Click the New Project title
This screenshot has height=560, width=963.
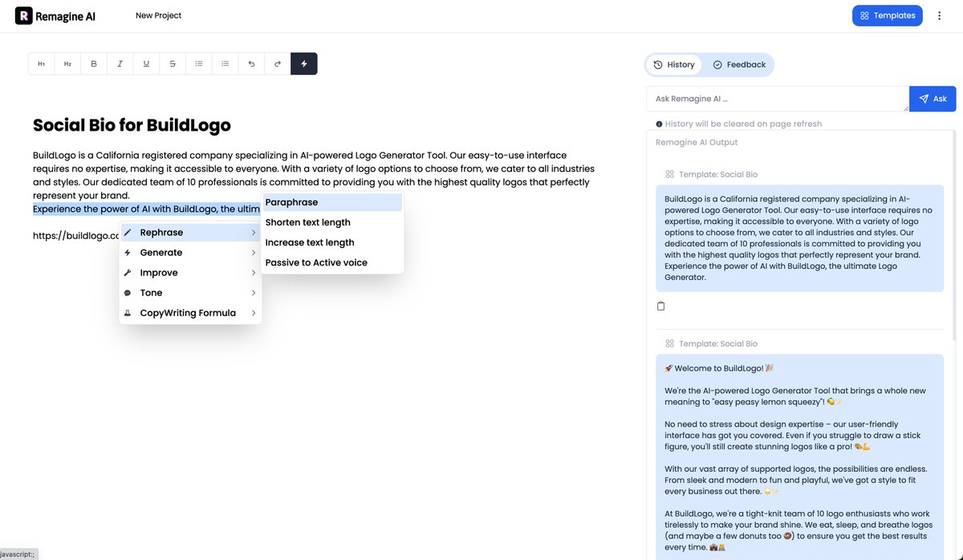(158, 15)
